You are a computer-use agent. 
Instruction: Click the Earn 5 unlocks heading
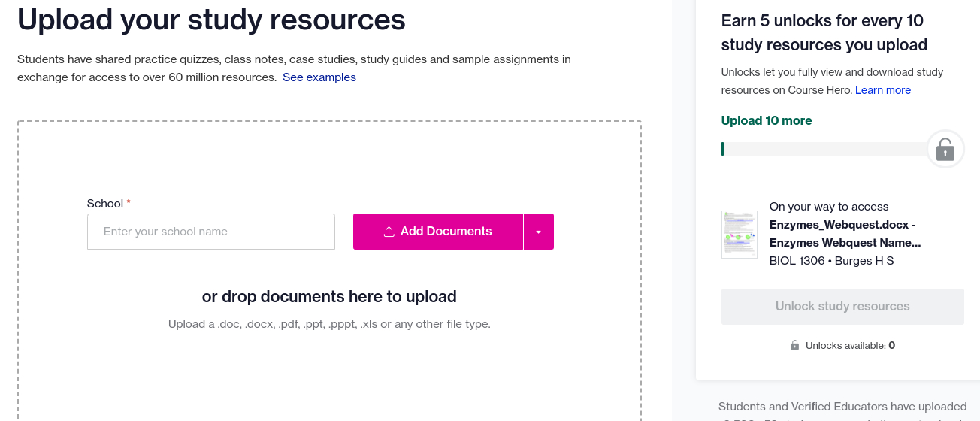pyautogui.click(x=824, y=32)
